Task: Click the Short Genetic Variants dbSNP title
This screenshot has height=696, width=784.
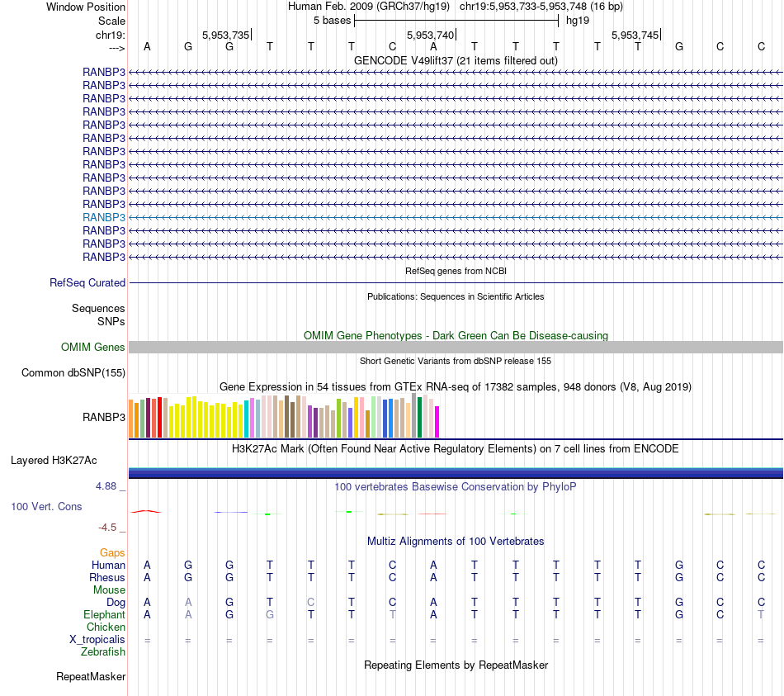Action: tap(456, 361)
